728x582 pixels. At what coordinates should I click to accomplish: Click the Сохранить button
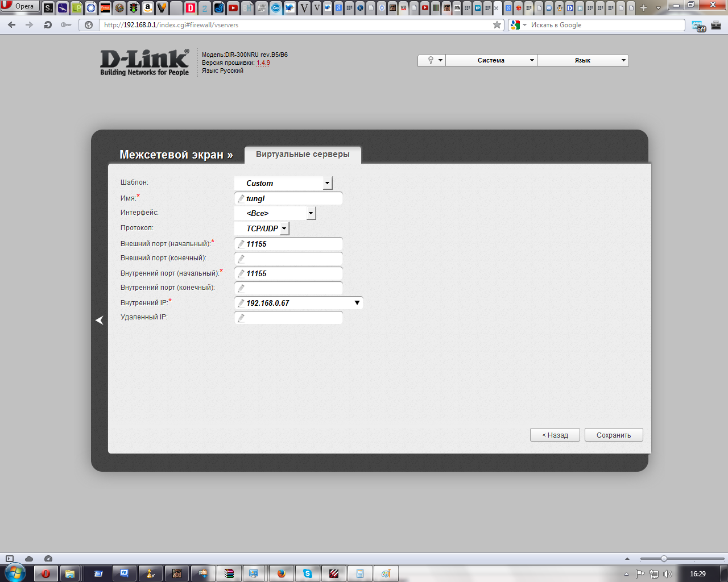(x=613, y=435)
